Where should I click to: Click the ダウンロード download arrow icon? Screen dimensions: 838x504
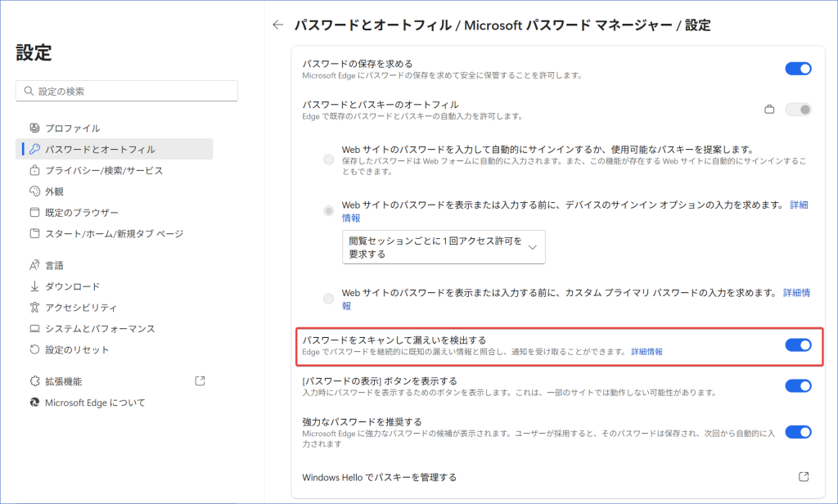34,286
